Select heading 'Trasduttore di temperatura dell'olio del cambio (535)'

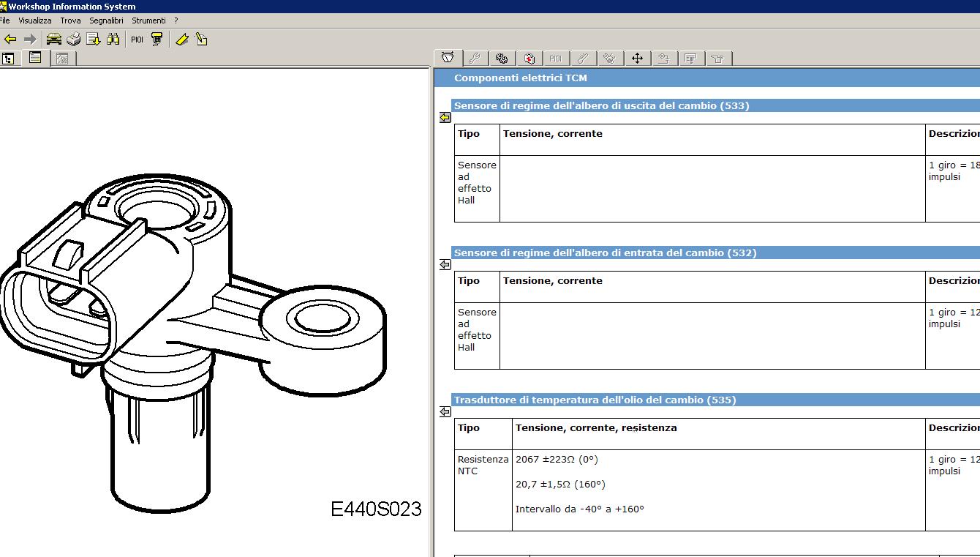[595, 400]
